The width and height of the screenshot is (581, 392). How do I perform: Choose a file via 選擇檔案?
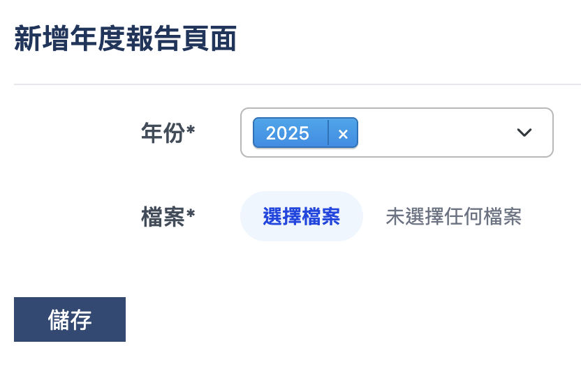click(x=302, y=217)
